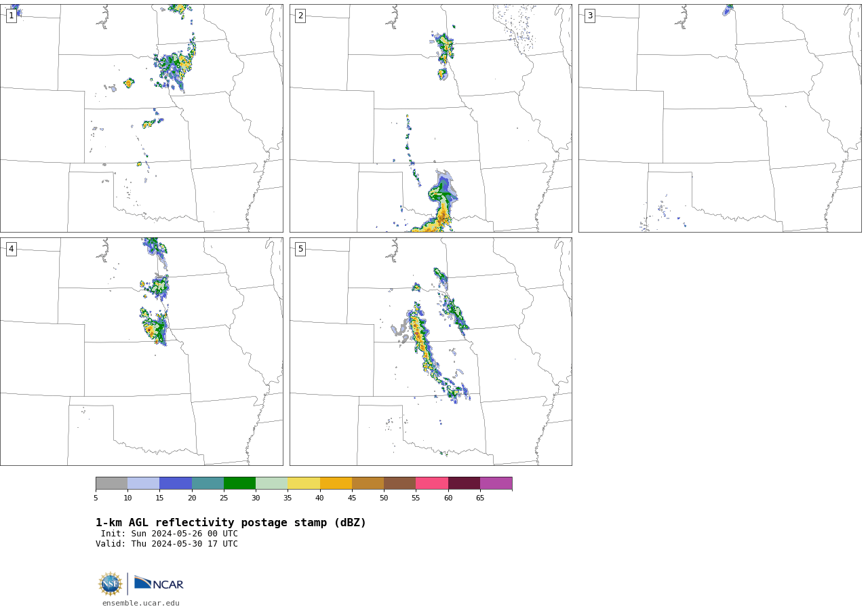Viewport: 868px width, 611px height.
Task: Click the yellow 35-40 dBZ swatch
Action: (304, 483)
